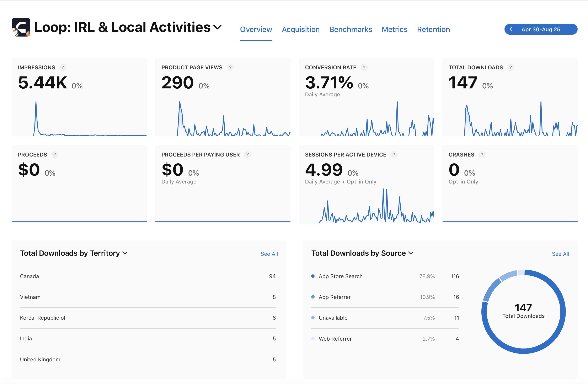588x384 pixels.
Task: Click the Crashes help question mark icon
Action: (482, 154)
